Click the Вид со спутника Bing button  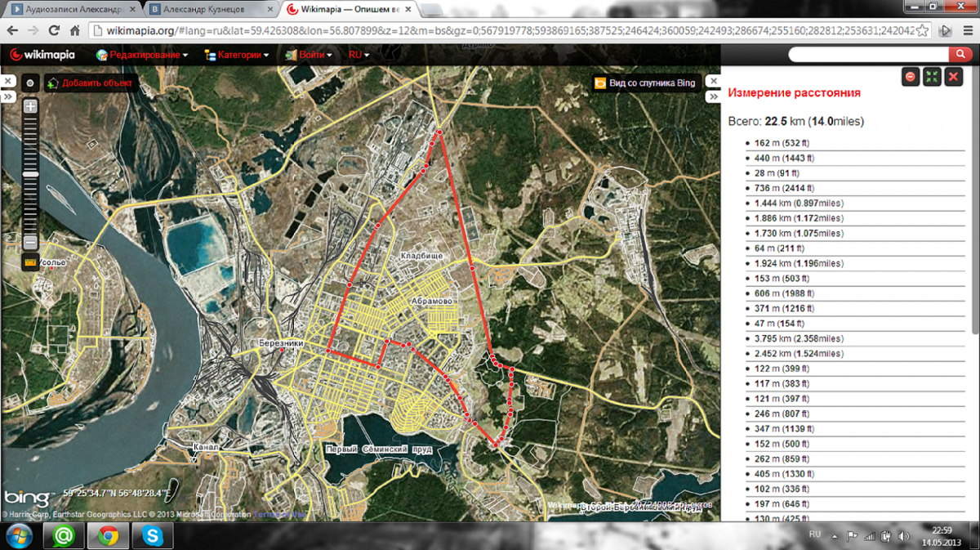coord(644,83)
